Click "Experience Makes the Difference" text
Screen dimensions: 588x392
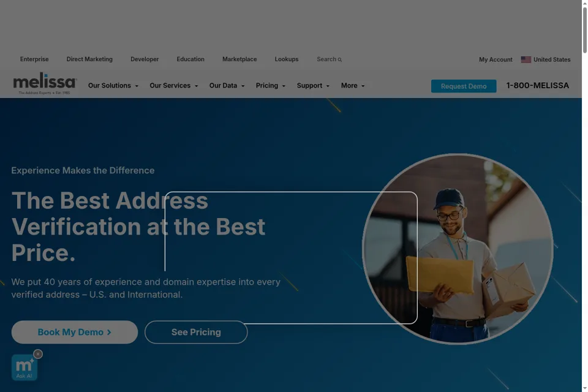(x=83, y=170)
